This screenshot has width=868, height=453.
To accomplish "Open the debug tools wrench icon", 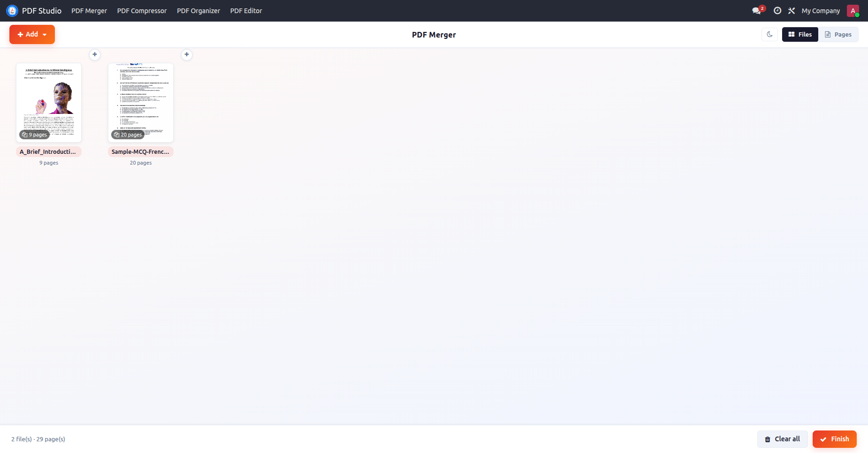I will click(792, 11).
